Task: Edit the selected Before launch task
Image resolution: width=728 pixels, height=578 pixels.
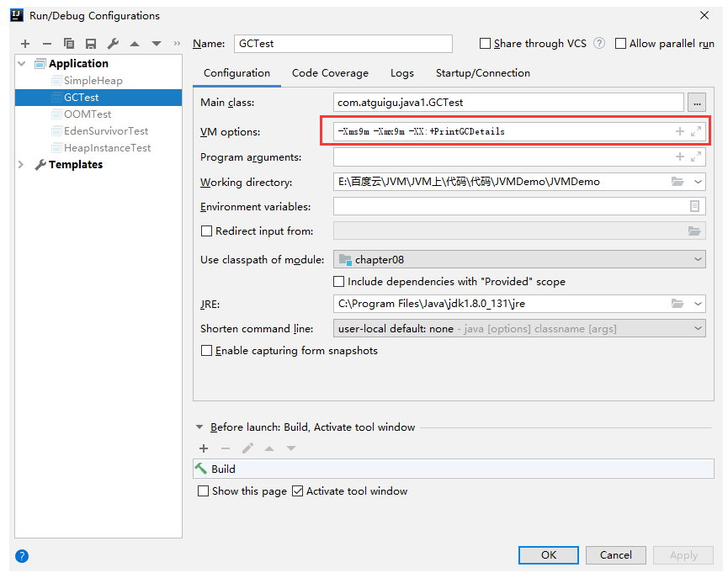Action: tap(247, 448)
